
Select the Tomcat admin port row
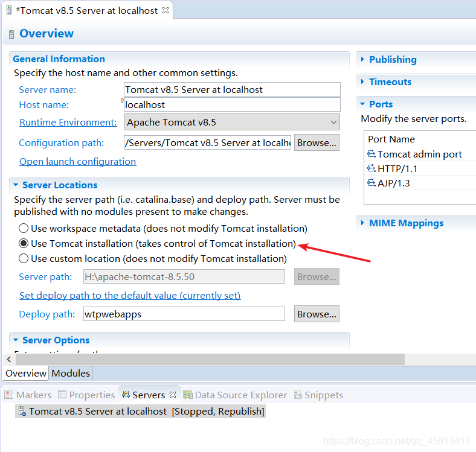point(420,154)
